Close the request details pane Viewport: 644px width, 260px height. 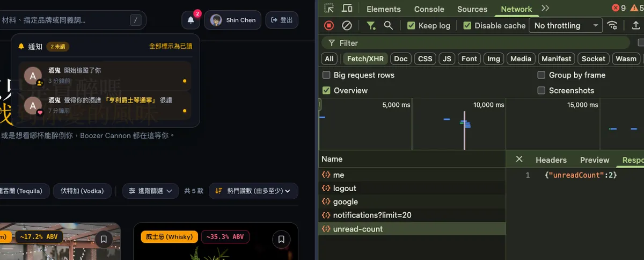coord(519,159)
